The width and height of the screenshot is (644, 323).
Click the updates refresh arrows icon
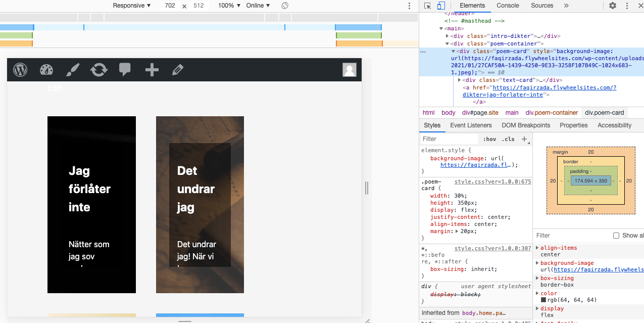99,70
